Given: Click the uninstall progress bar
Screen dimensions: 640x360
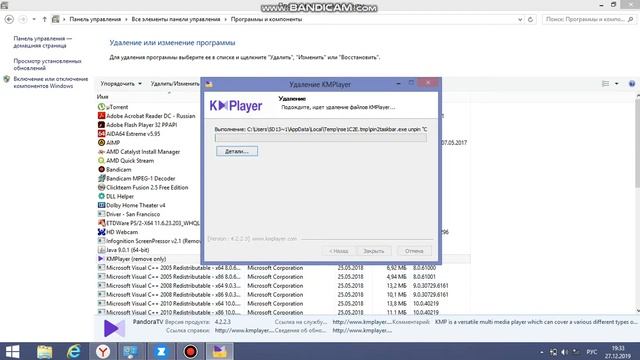Looking at the screenshot, I should click(x=321, y=138).
